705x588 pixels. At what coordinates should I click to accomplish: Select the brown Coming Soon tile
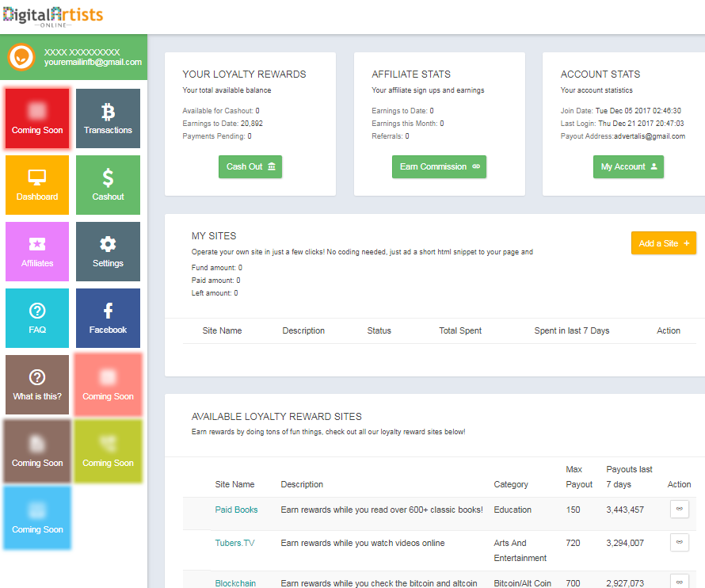(37, 451)
